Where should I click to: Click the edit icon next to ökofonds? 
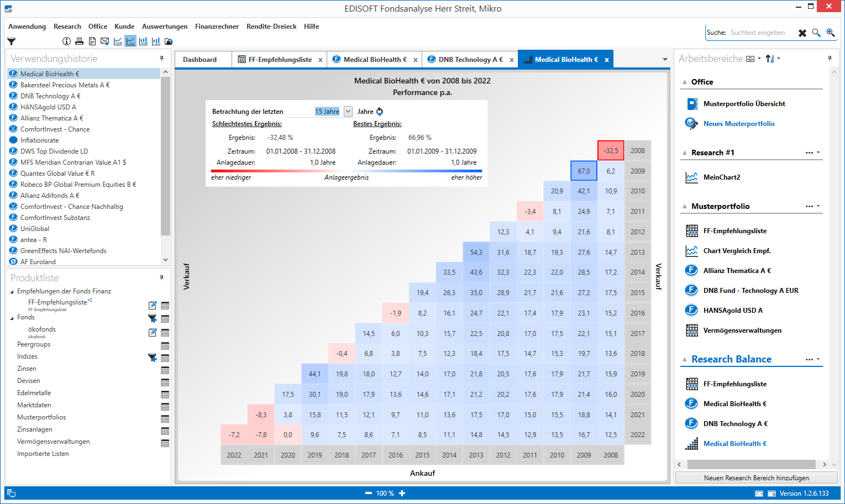(153, 333)
